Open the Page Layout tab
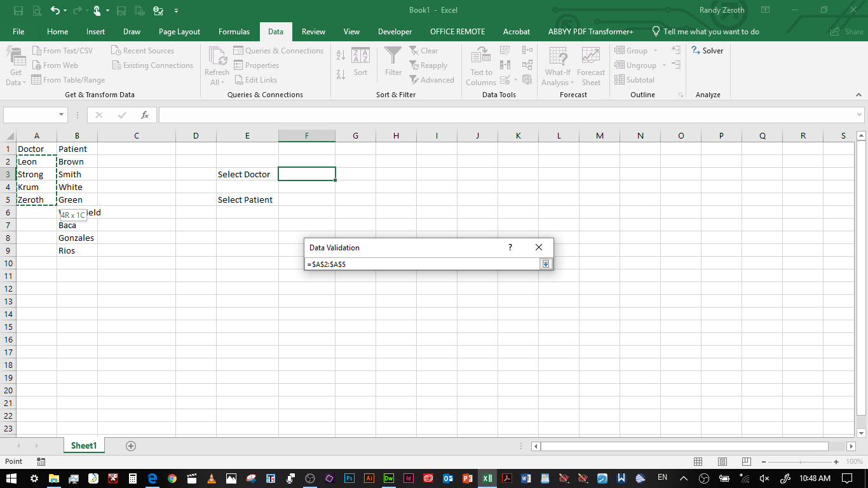868x488 pixels. [179, 32]
